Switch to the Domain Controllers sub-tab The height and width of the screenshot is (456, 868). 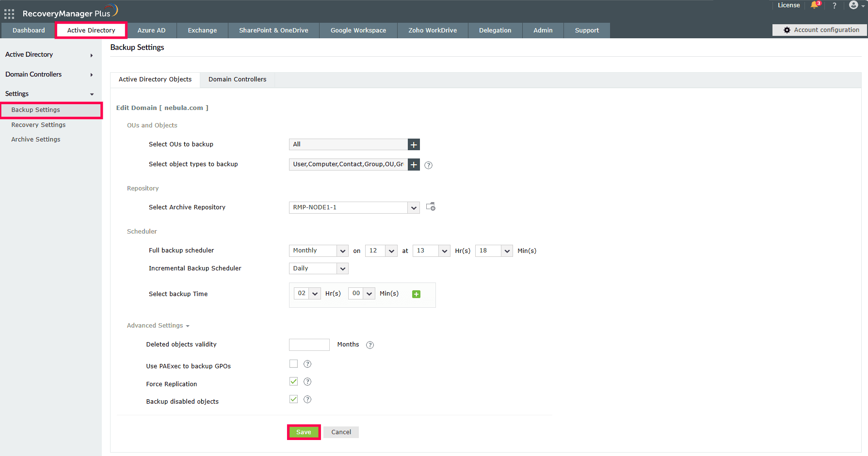(238, 79)
